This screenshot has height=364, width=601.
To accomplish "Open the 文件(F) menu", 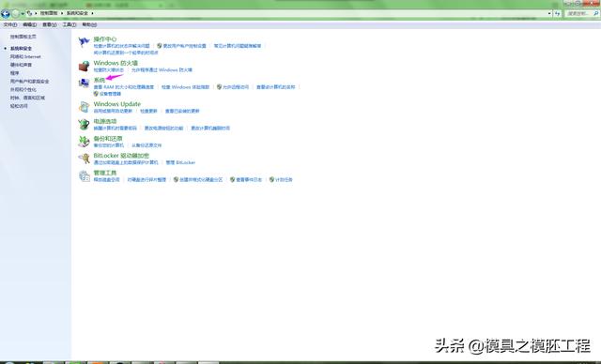I will pyautogui.click(x=10, y=24).
